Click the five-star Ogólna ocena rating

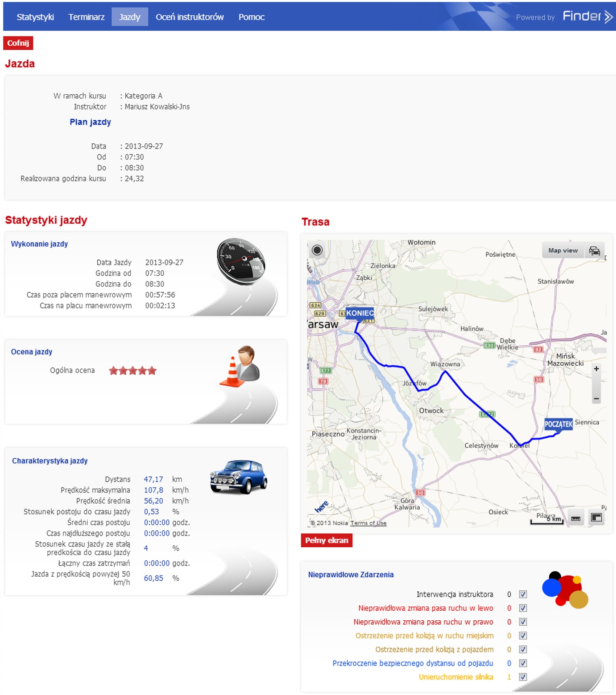(x=132, y=371)
